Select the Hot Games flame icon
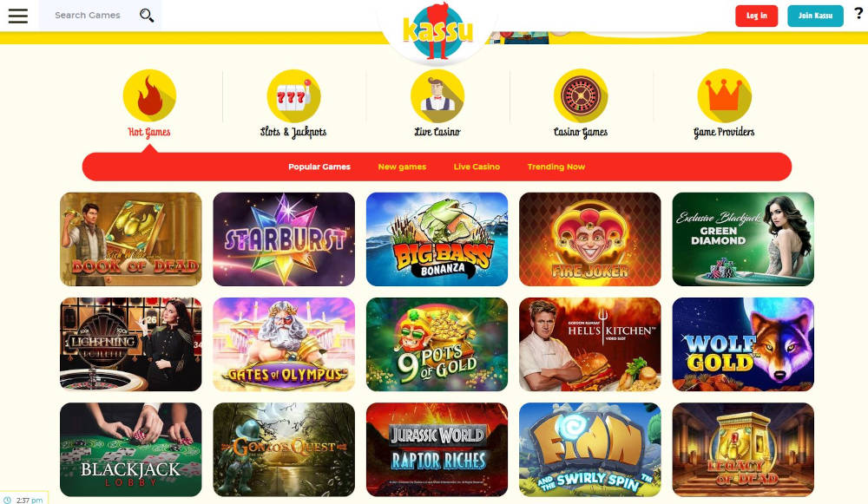The height and width of the screenshot is (504, 868). [x=149, y=95]
